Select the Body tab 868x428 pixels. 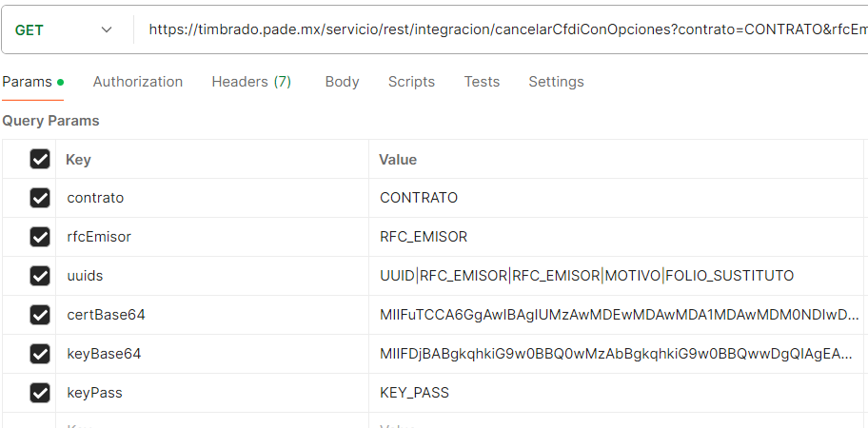point(342,82)
